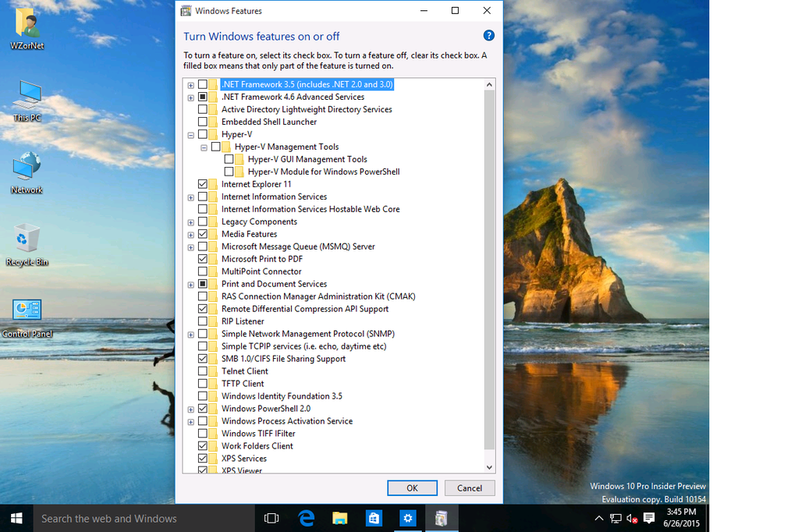Expand the .NET Framework 3.5 node
Viewport: 798px width, 532px height.
(191, 85)
